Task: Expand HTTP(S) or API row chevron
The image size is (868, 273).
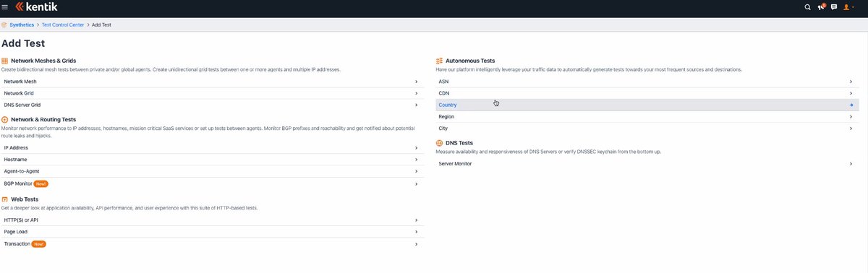Action: [x=416, y=220]
